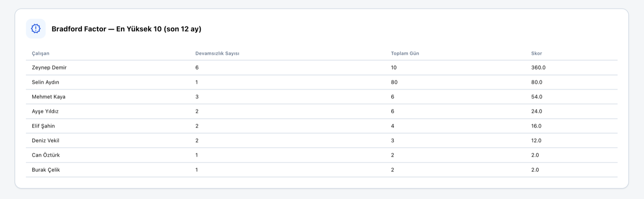
Task: Select the Selin Aydın name cell
Action: click(x=46, y=82)
